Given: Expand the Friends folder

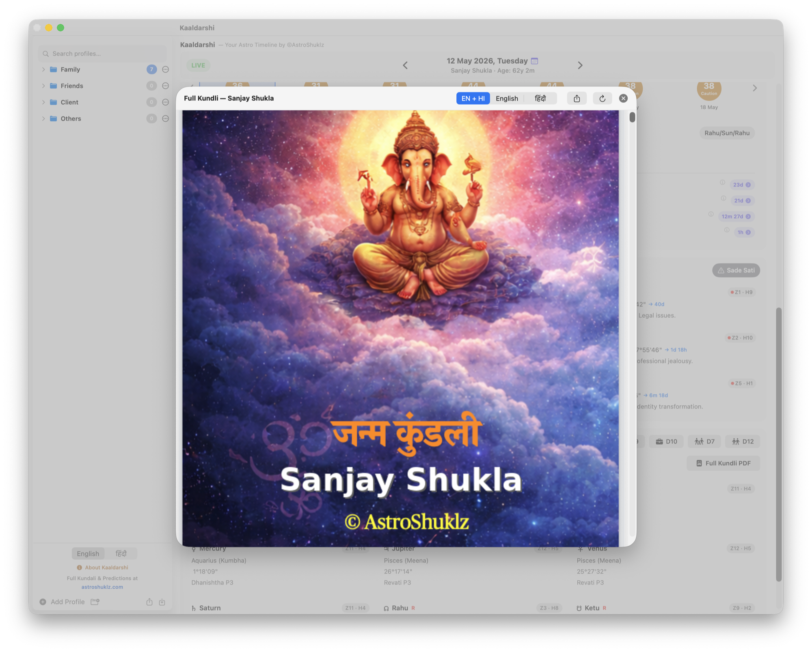Looking at the screenshot, I should (43, 86).
